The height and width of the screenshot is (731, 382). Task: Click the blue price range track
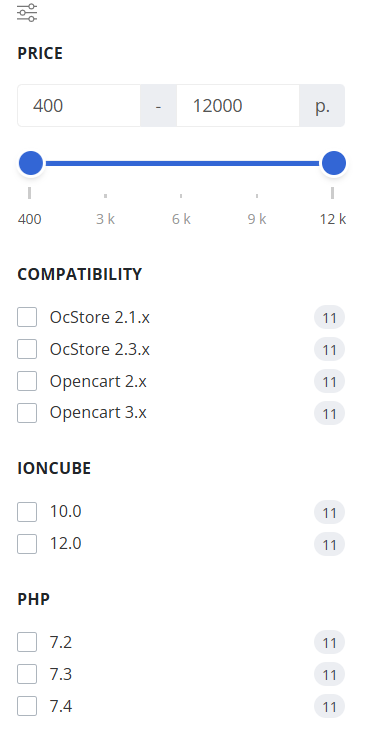click(x=182, y=163)
